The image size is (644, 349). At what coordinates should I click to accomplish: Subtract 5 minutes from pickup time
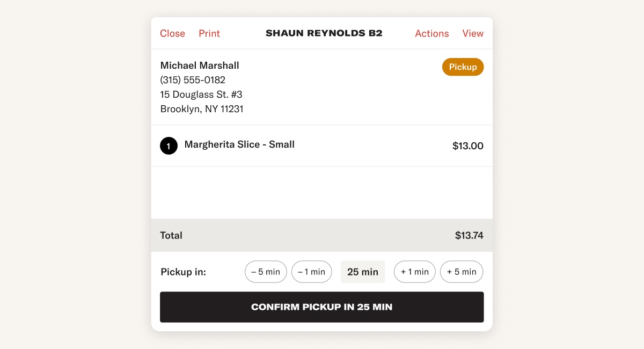(266, 272)
